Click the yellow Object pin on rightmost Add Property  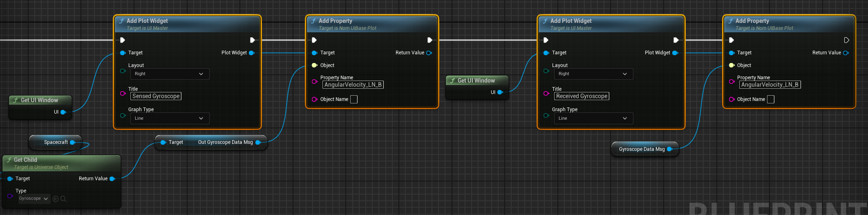(732, 65)
